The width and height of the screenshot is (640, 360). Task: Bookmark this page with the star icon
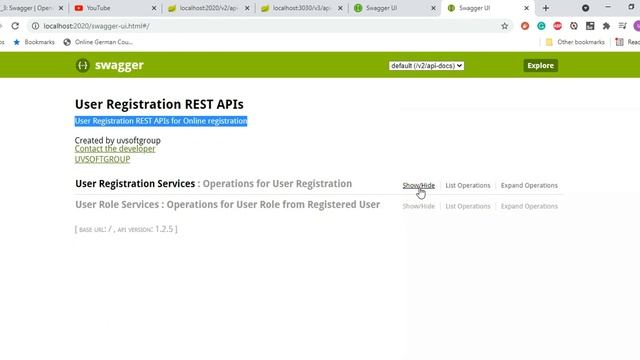point(504,26)
